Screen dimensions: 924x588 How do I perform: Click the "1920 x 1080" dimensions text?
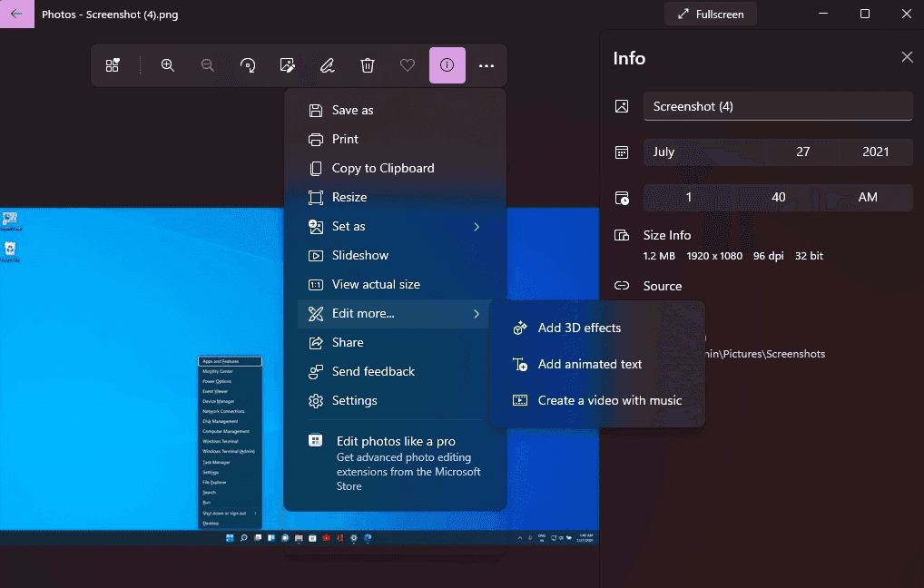tap(714, 256)
